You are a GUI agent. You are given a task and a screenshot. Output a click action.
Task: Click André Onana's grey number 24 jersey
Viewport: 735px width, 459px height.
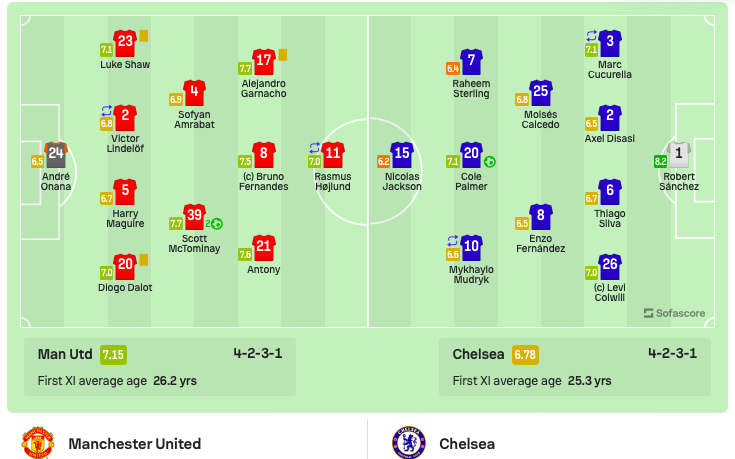click(56, 155)
